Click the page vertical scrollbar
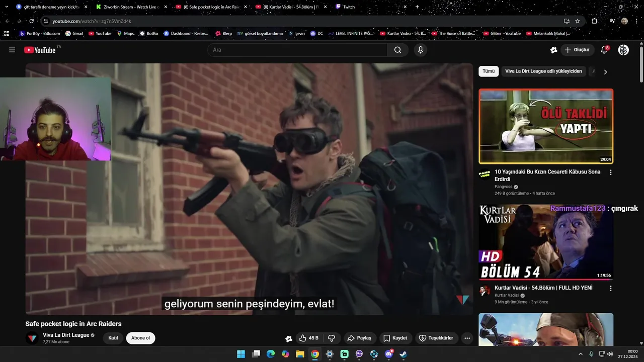The height and width of the screenshot is (362, 644). pyautogui.click(x=641, y=64)
